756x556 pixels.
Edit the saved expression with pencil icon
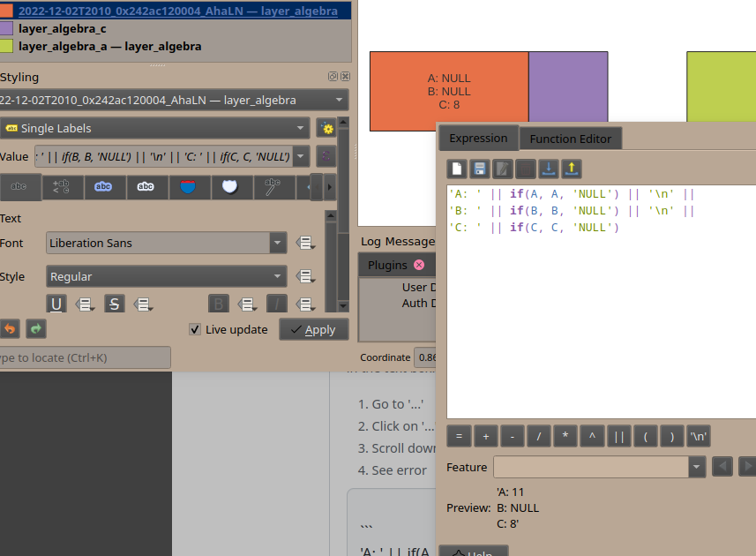point(502,168)
